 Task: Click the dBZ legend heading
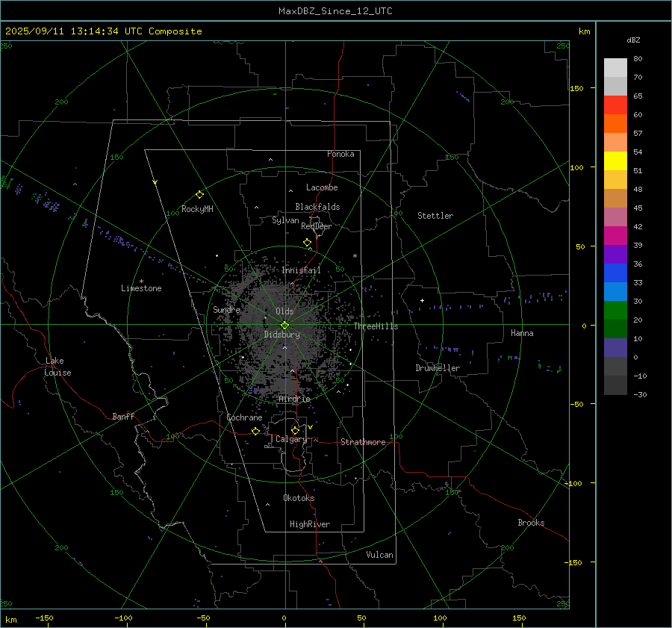tap(633, 40)
